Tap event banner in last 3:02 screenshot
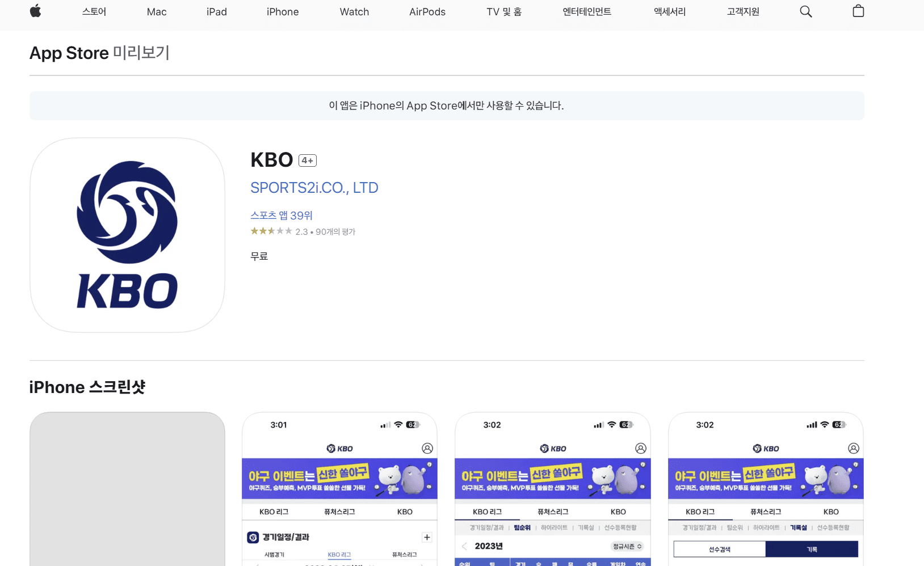The width and height of the screenshot is (924, 566). pos(766,479)
